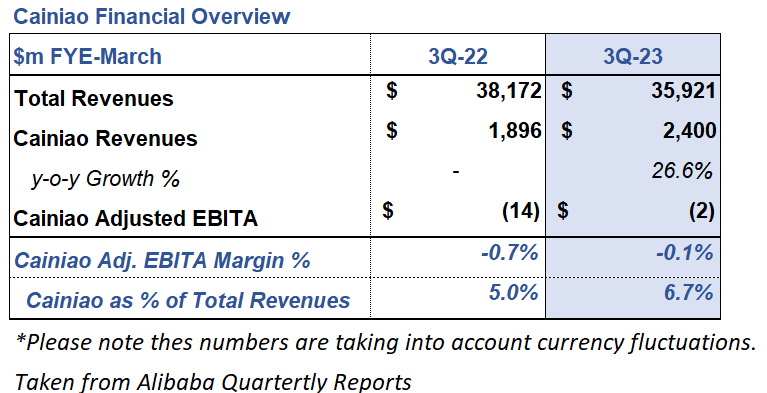Click the 38,172 total revenues value
767x393 pixels.
pos(509,91)
